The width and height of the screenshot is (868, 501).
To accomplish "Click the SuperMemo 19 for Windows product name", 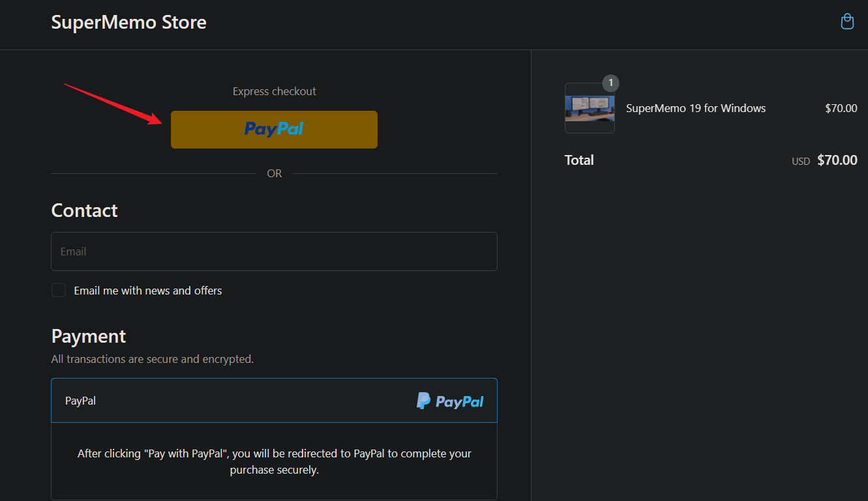I will click(696, 109).
